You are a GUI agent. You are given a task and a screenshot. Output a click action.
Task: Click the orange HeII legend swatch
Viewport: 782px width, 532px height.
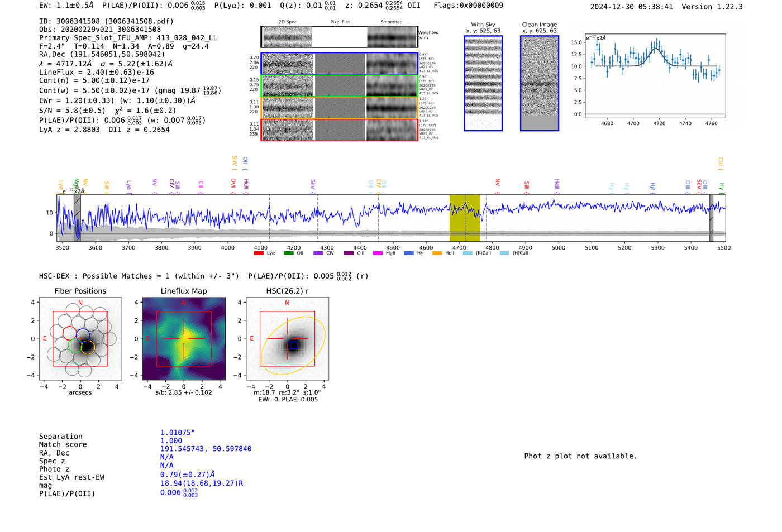click(x=437, y=253)
